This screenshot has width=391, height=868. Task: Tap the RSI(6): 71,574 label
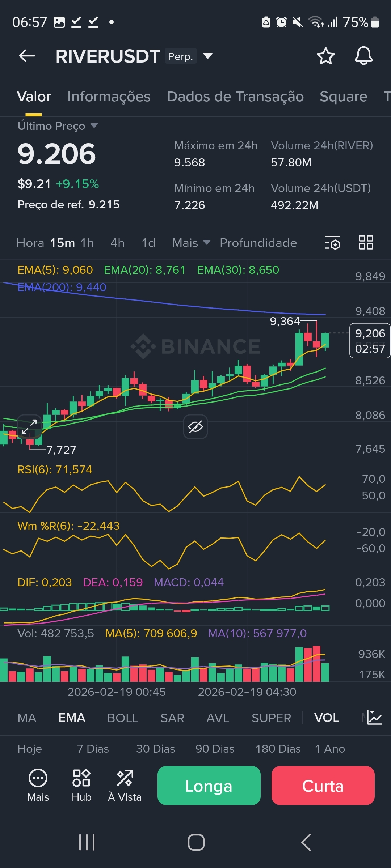coord(55,469)
